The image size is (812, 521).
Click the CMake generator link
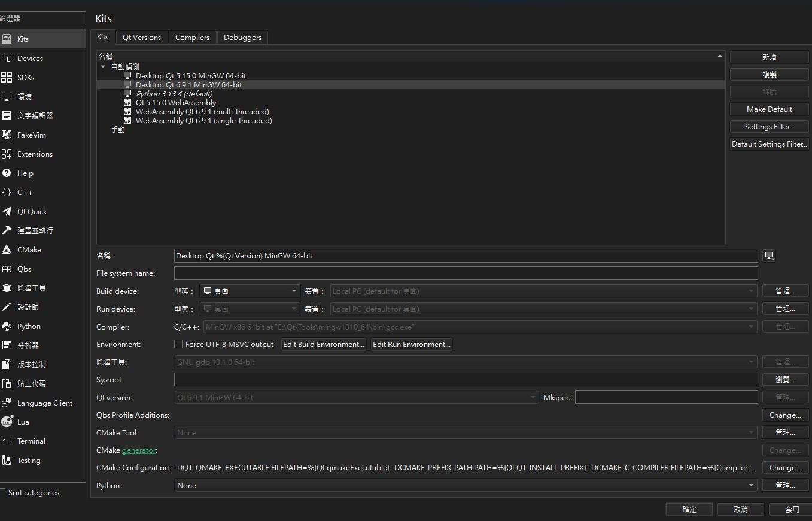pyautogui.click(x=139, y=450)
